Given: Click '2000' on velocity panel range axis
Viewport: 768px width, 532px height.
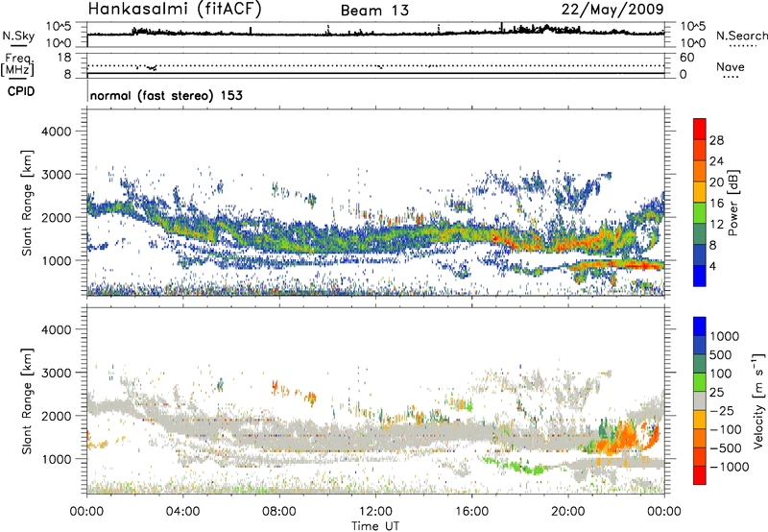Looking at the screenshot, I should (x=56, y=416).
